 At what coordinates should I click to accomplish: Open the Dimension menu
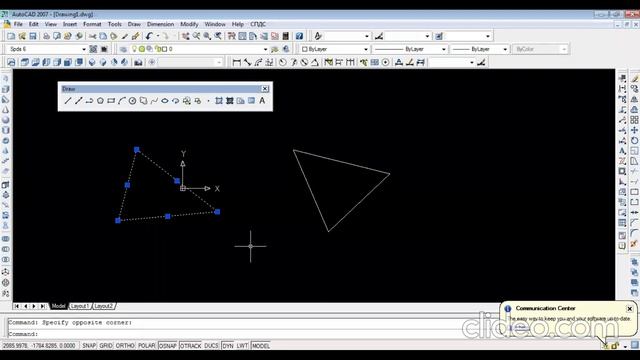point(160,24)
